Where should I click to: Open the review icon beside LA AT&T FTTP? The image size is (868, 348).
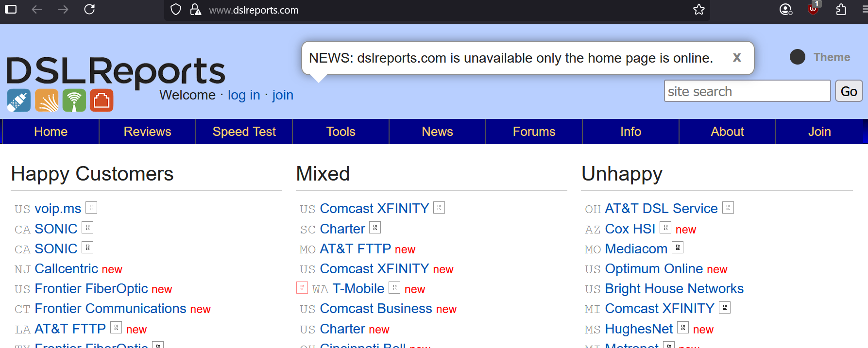pos(116,328)
